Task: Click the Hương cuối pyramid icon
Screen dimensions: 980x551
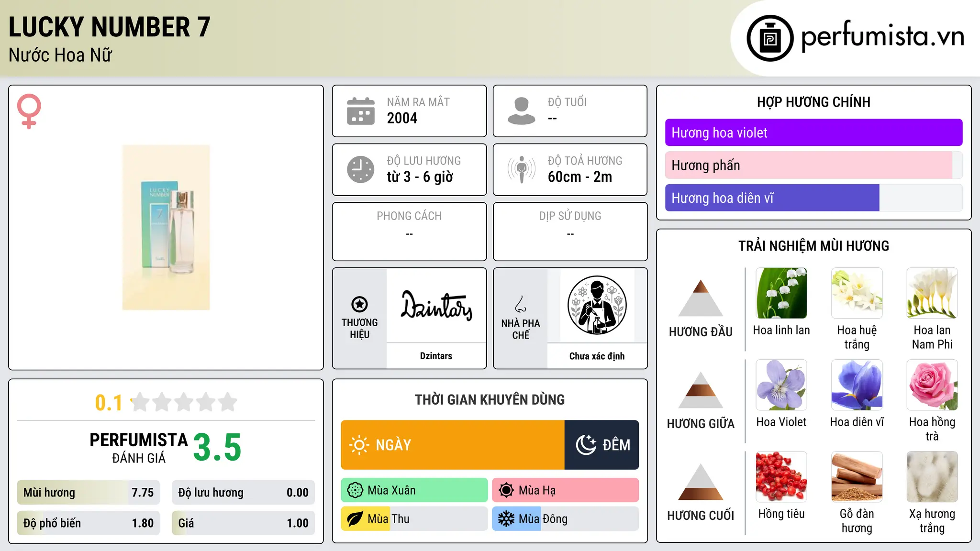Action: tap(701, 482)
